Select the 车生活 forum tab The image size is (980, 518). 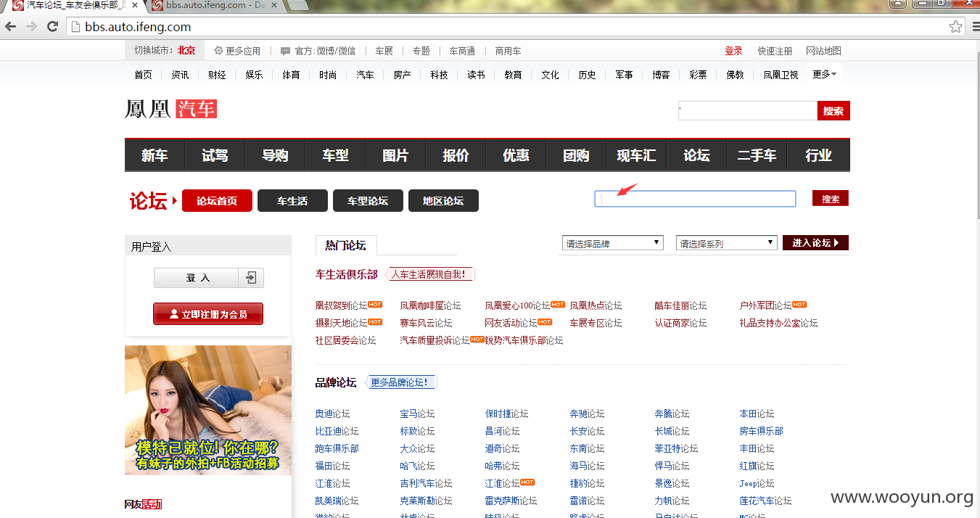click(x=292, y=201)
